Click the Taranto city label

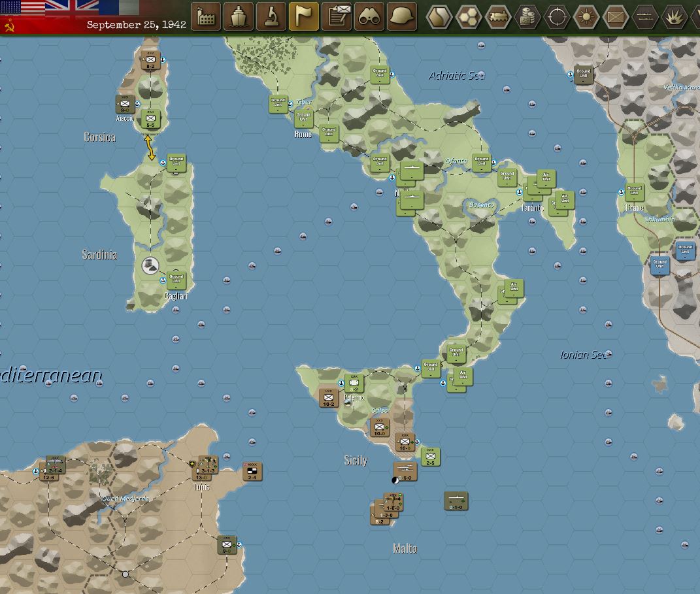532,208
